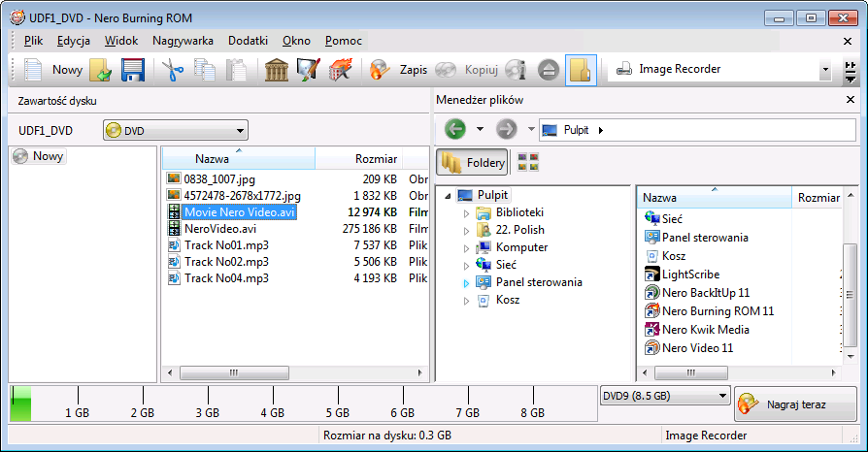The image size is (868, 452).
Task: Expand the Komputer tree node
Action: coord(466,248)
